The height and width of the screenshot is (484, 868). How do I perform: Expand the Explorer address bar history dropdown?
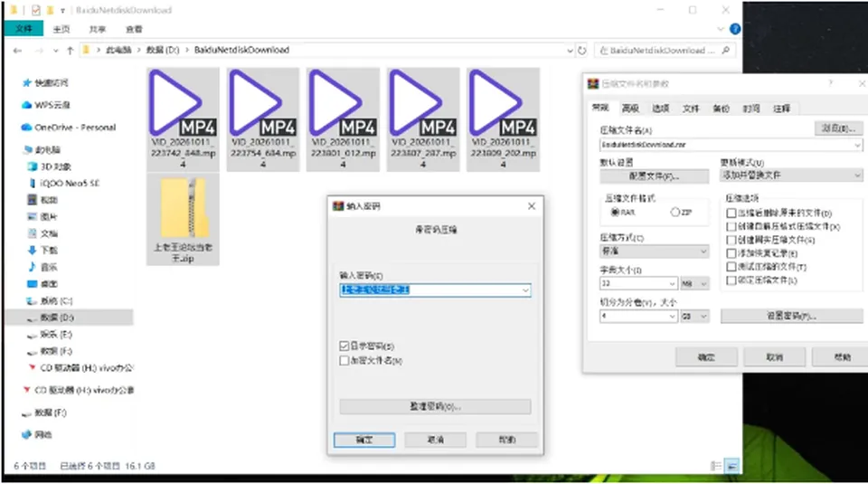click(570, 51)
